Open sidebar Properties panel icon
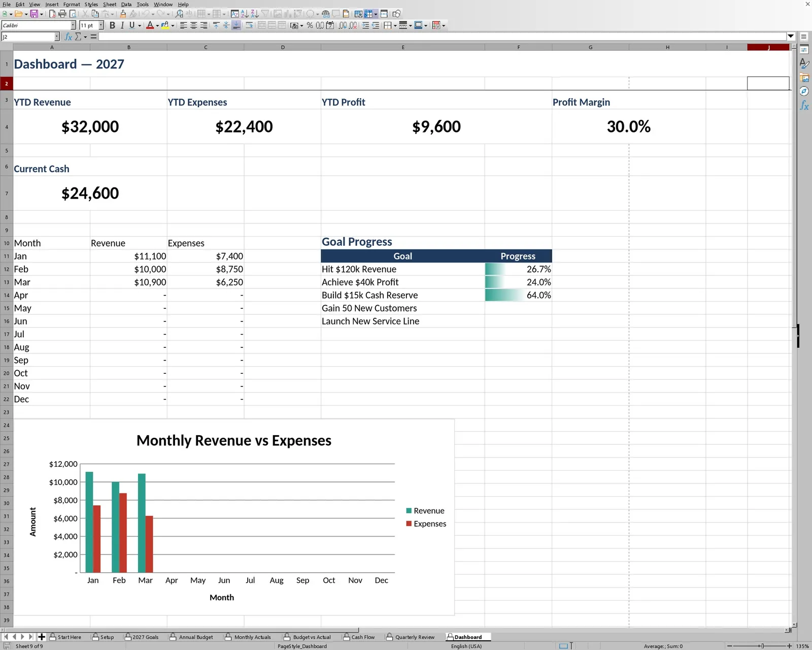The width and height of the screenshot is (812, 650). click(x=804, y=49)
